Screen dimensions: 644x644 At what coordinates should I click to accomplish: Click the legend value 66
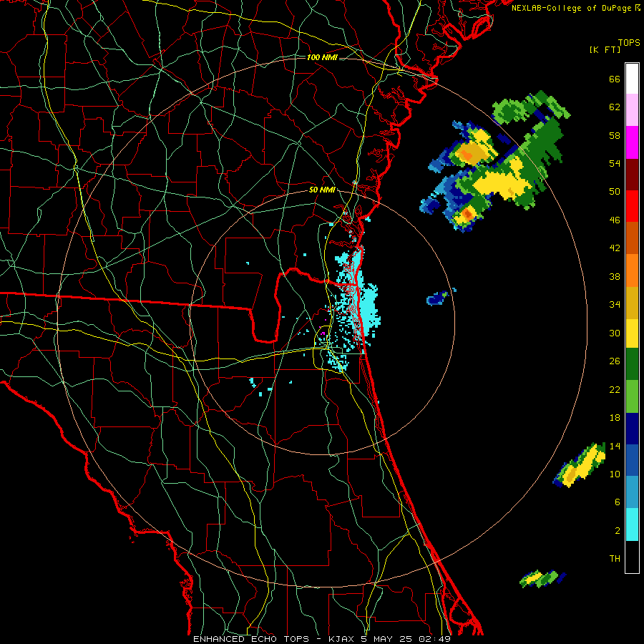click(615, 79)
